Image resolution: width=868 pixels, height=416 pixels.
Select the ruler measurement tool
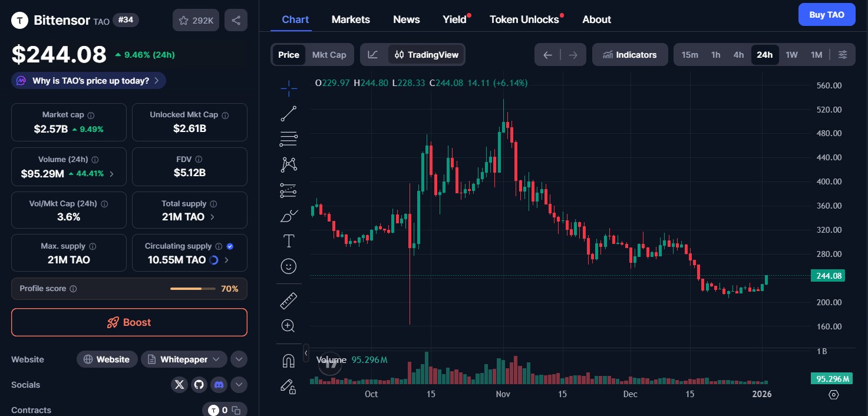289,300
